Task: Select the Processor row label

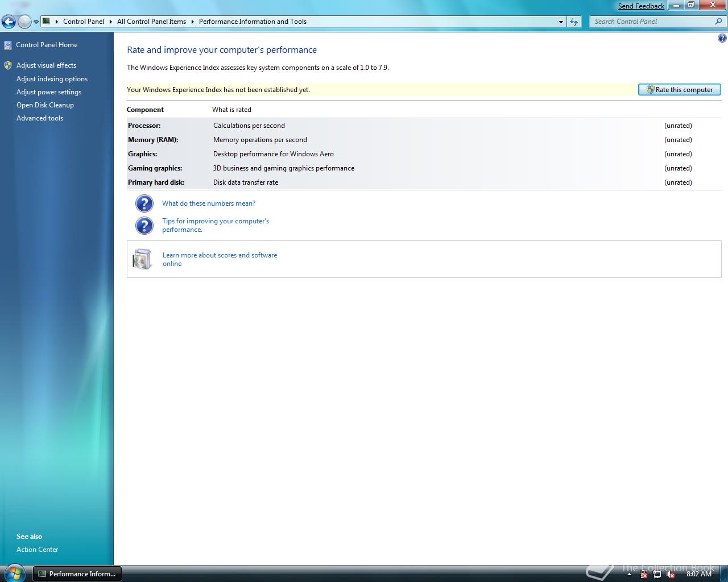Action: (144, 126)
